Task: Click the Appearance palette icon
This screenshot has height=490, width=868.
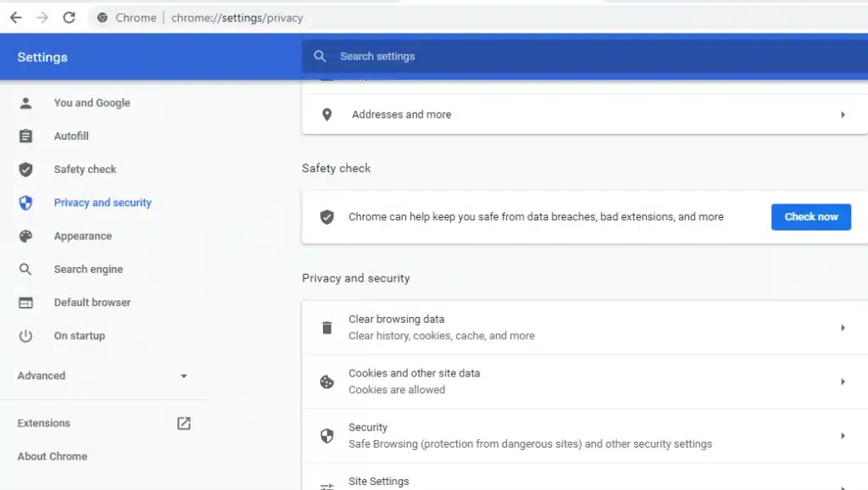Action: click(26, 236)
